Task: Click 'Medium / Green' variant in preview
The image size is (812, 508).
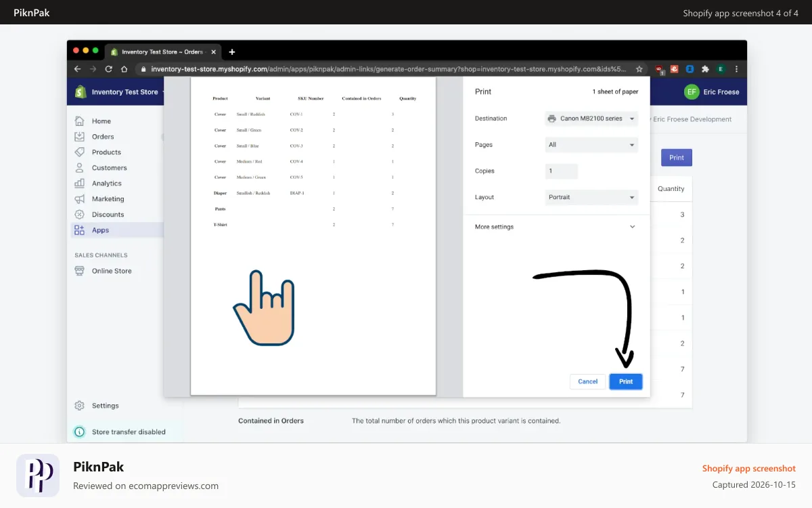Action: pos(251,177)
